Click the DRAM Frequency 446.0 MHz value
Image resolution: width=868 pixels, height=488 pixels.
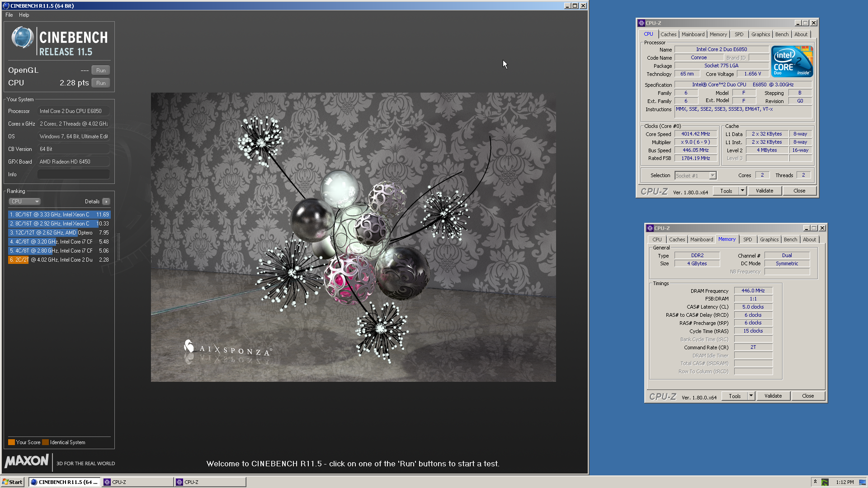753,291
